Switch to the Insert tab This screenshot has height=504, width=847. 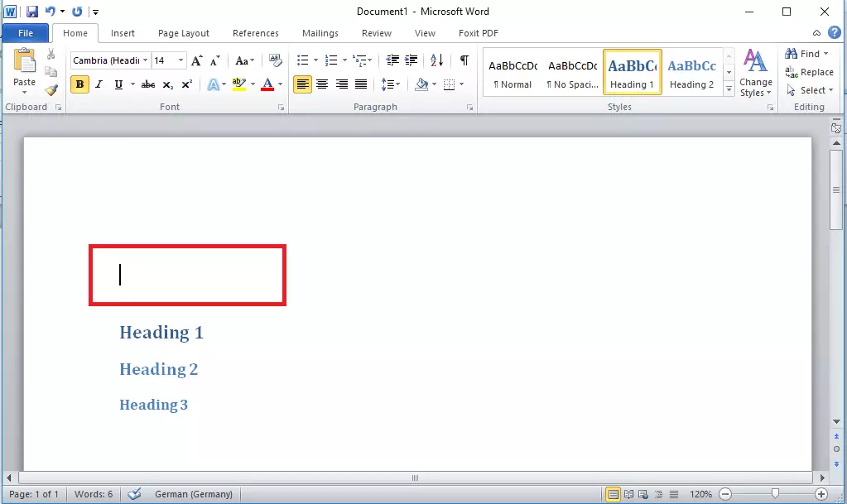(x=123, y=33)
